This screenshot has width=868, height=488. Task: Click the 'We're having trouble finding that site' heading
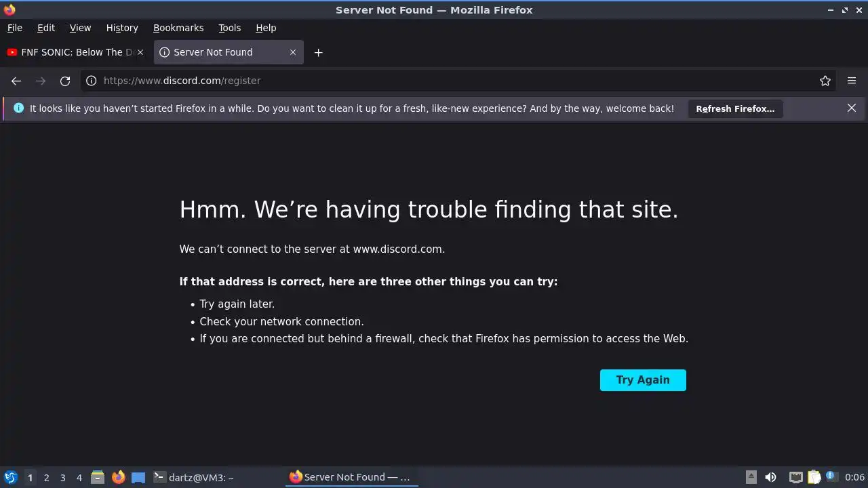429,209
